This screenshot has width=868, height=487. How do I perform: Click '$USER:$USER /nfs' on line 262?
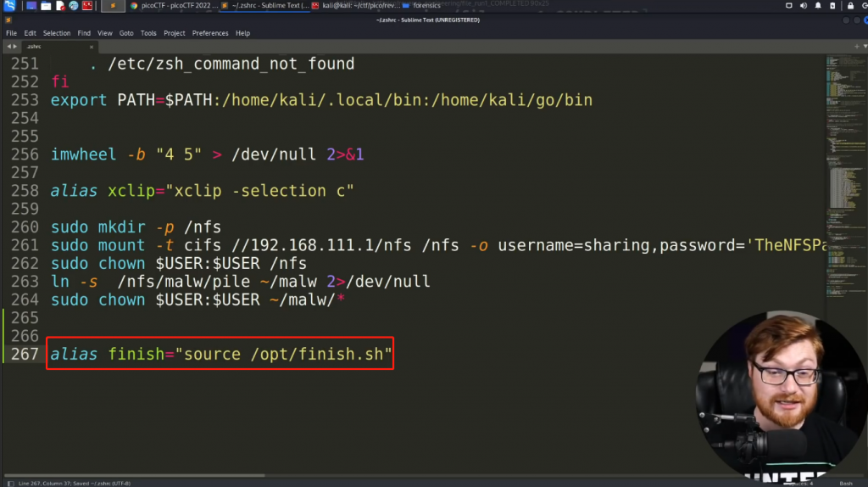[231, 264]
